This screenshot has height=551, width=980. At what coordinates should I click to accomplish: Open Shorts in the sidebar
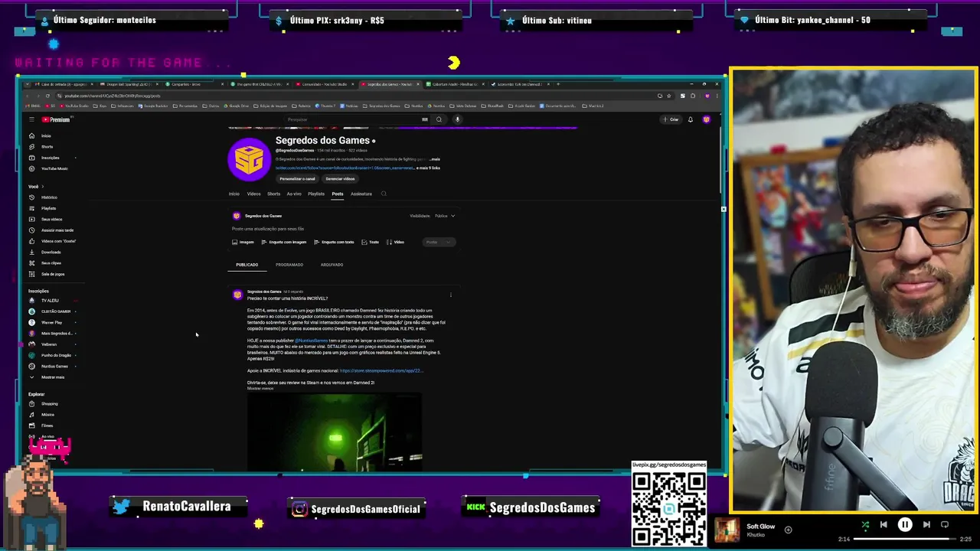coord(47,146)
